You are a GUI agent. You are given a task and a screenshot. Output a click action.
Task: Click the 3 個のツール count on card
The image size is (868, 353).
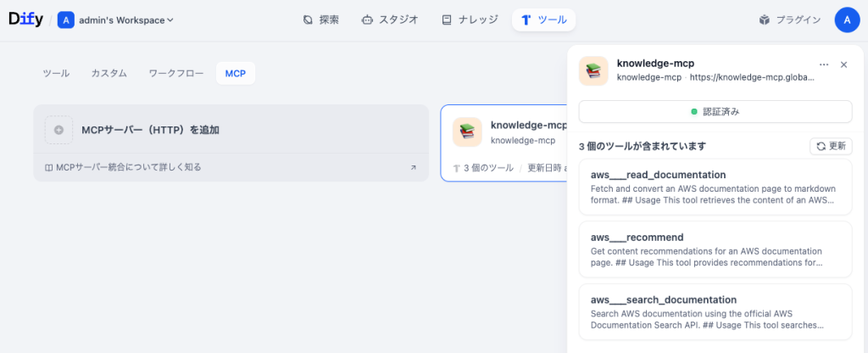[x=483, y=168]
